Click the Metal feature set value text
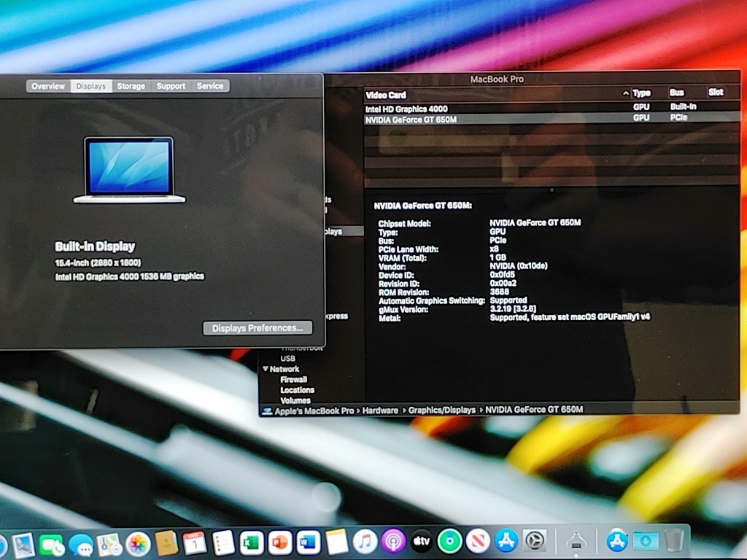747x560 pixels. (570, 317)
